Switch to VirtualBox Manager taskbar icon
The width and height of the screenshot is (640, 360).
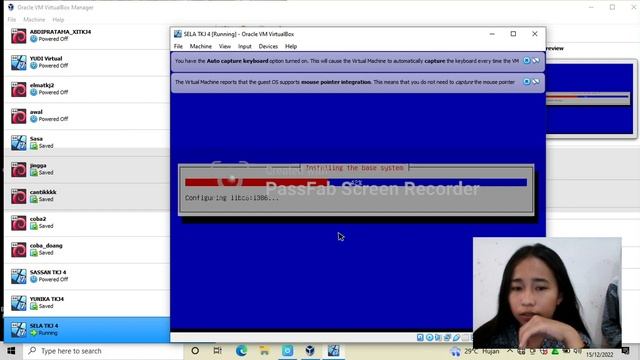coord(310,351)
